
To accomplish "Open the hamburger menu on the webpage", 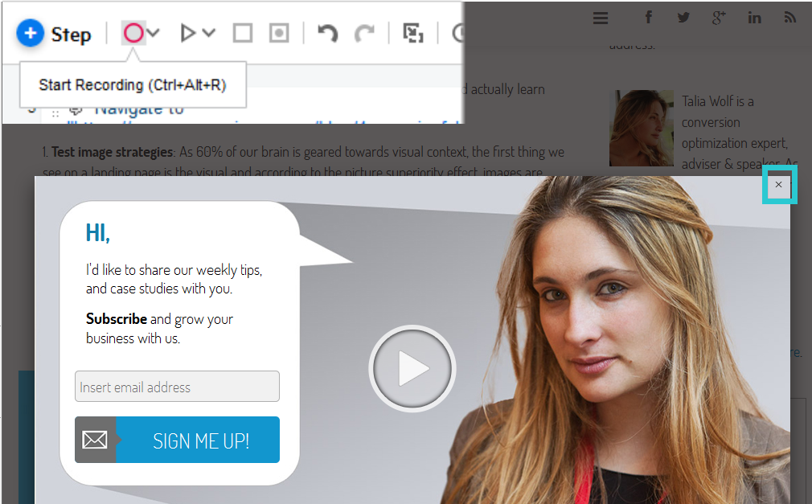I will tap(601, 18).
